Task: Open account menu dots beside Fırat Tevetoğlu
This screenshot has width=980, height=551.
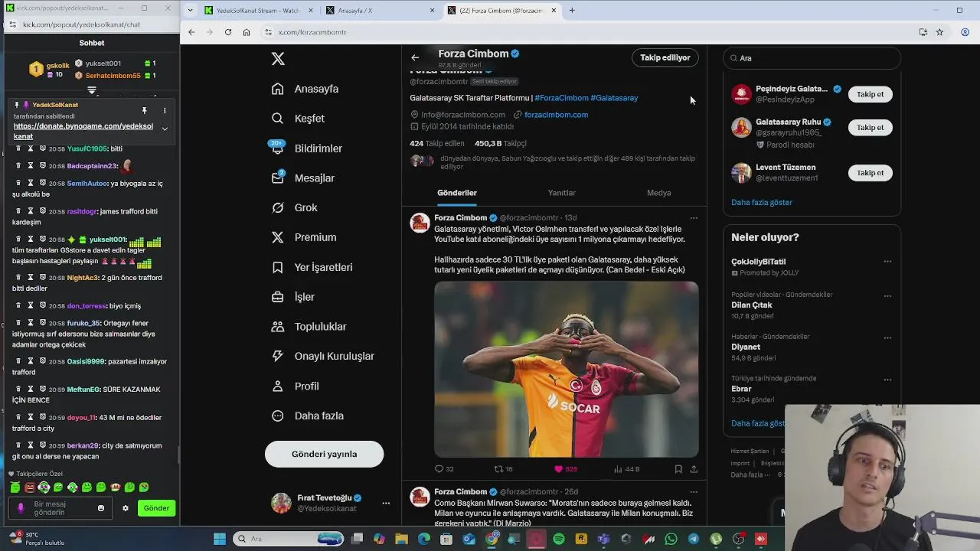Action: click(x=386, y=504)
